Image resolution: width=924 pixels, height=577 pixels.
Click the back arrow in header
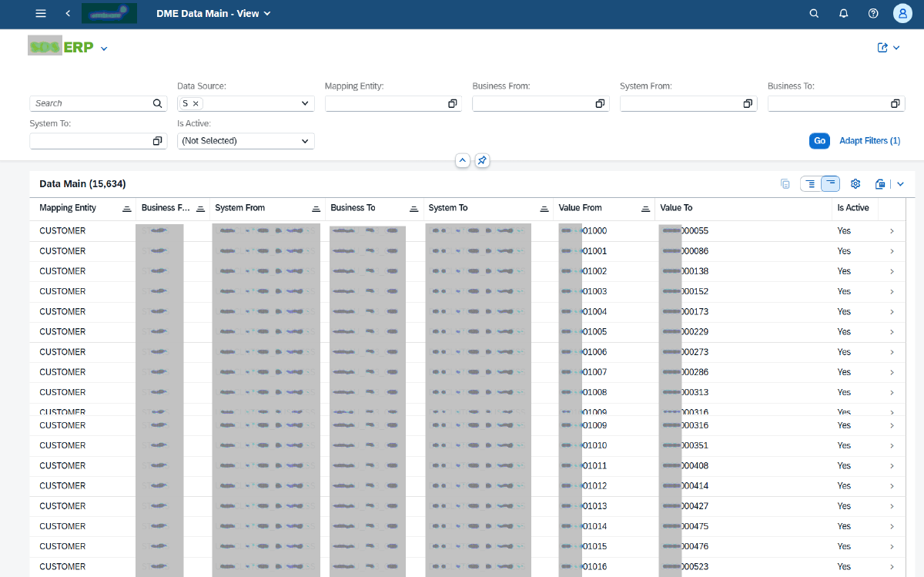click(x=68, y=14)
